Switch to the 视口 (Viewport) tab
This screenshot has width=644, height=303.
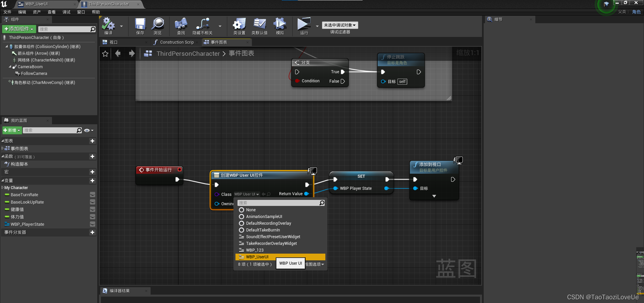click(112, 42)
